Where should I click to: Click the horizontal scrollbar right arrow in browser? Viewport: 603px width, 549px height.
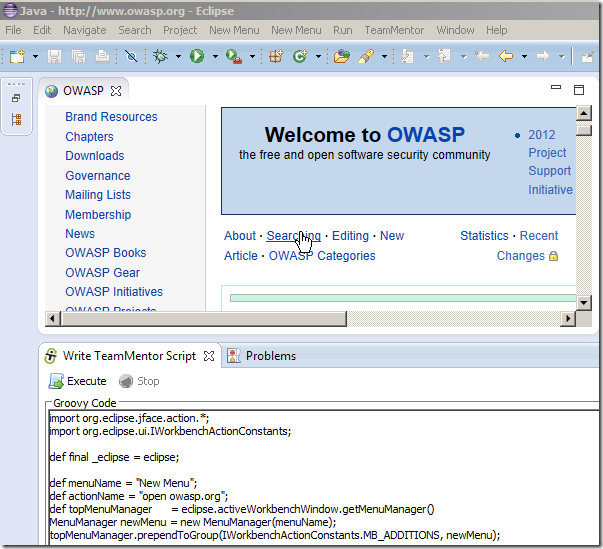coord(568,319)
